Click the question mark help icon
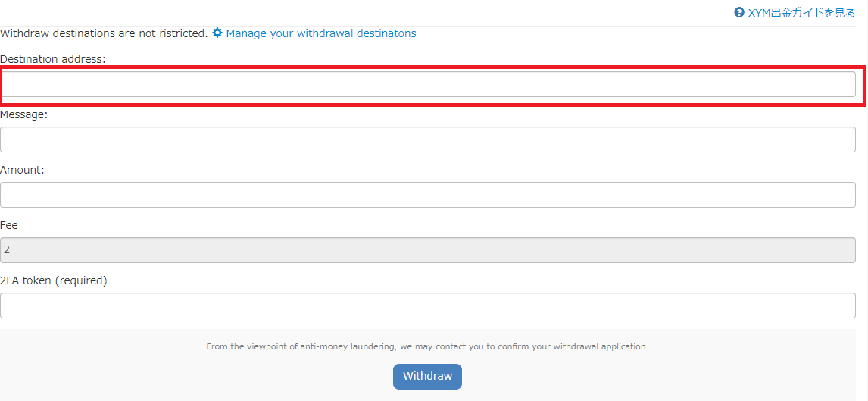The height and width of the screenshot is (401, 868). (739, 13)
